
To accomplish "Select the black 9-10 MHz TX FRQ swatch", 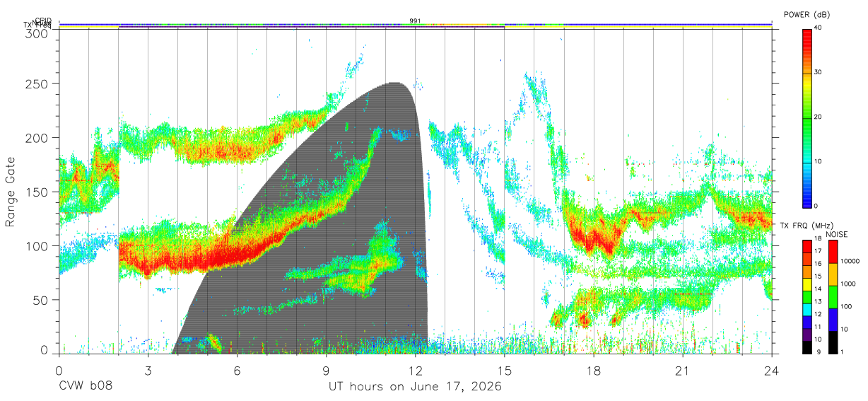I will click(807, 347).
